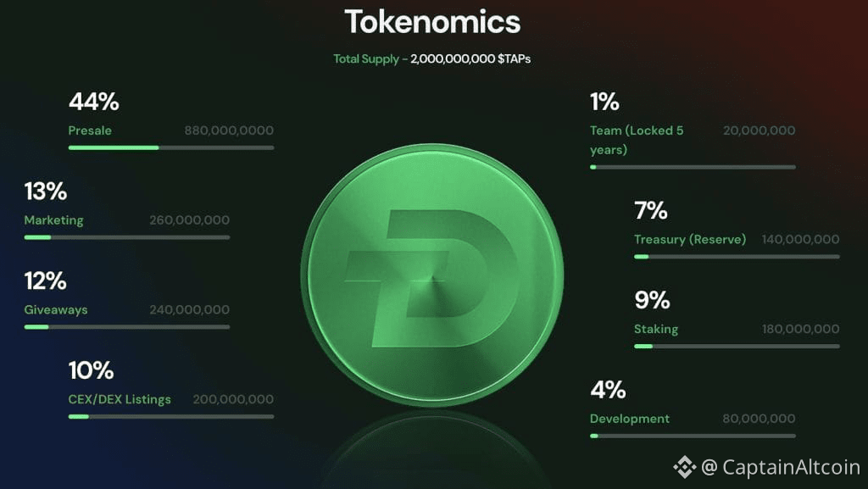Viewport: 868px width, 489px height.
Task: Click the 2,000,000,000 $TAPs supply value
Action: pyautogui.click(x=470, y=58)
